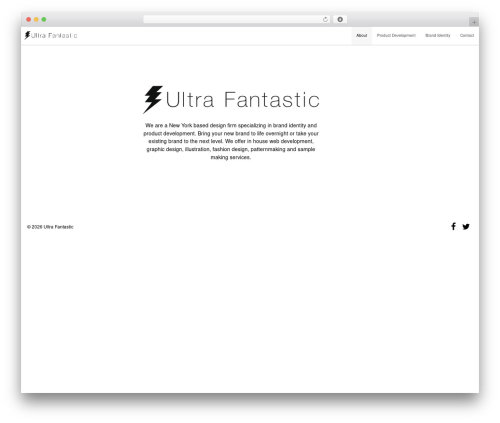The width and height of the screenshot is (500, 423).
Task: Click the design firm description paragraph
Action: (231, 141)
